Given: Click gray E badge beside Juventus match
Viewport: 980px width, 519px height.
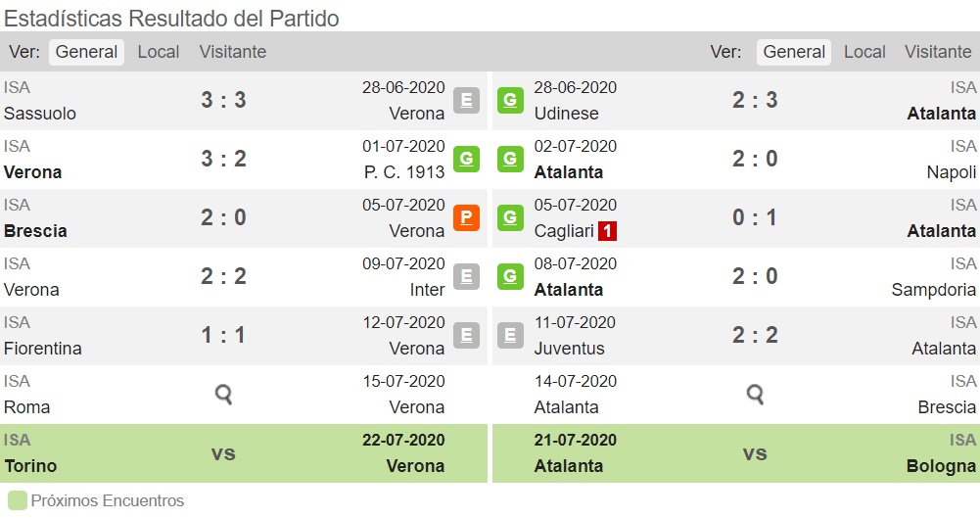Looking at the screenshot, I should pyautogui.click(x=511, y=335).
